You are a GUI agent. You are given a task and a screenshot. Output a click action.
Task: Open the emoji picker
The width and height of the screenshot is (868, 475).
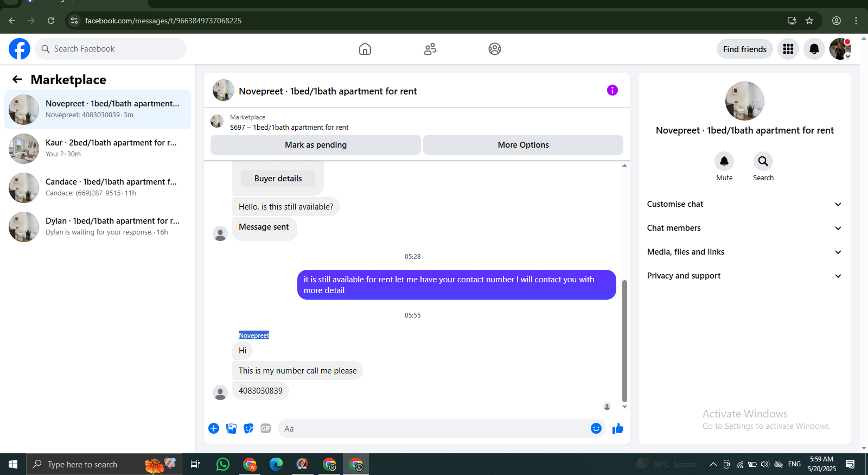(596, 428)
